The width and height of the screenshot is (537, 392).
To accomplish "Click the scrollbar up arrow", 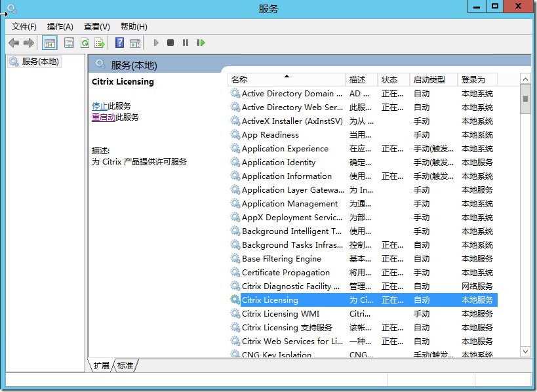I will tap(525, 79).
